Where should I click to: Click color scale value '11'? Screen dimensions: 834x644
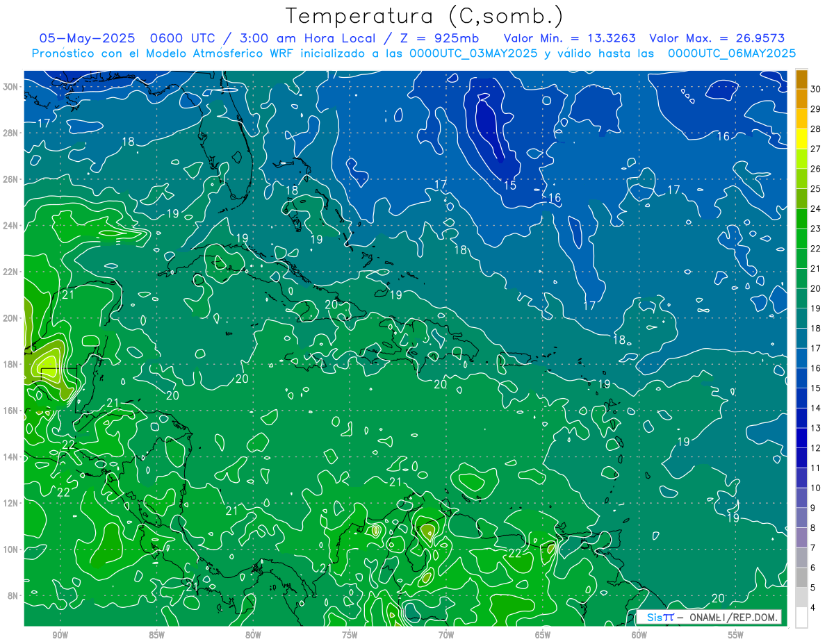click(x=816, y=468)
